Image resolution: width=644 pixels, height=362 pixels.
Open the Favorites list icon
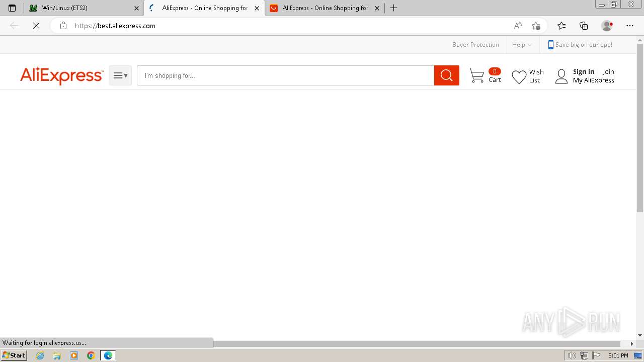tap(561, 26)
